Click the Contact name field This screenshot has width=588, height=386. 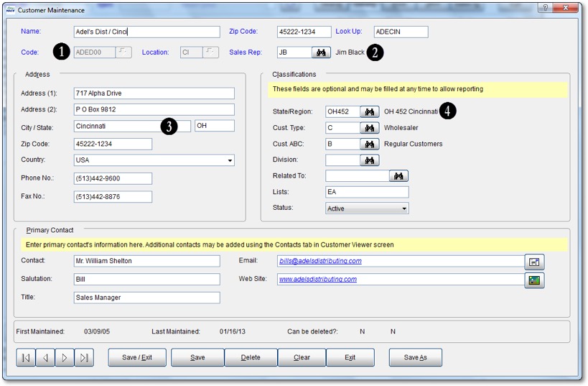pos(147,261)
